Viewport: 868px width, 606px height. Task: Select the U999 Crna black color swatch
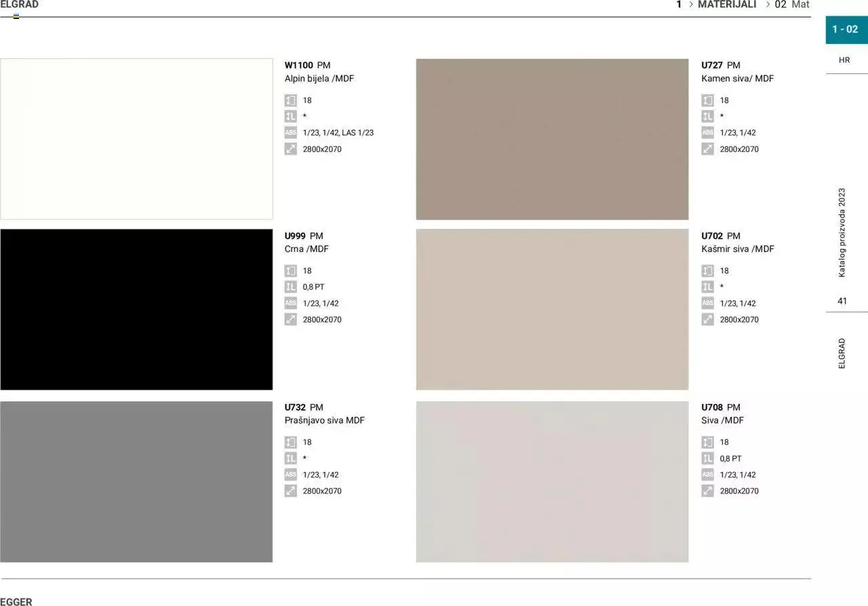pos(136,308)
